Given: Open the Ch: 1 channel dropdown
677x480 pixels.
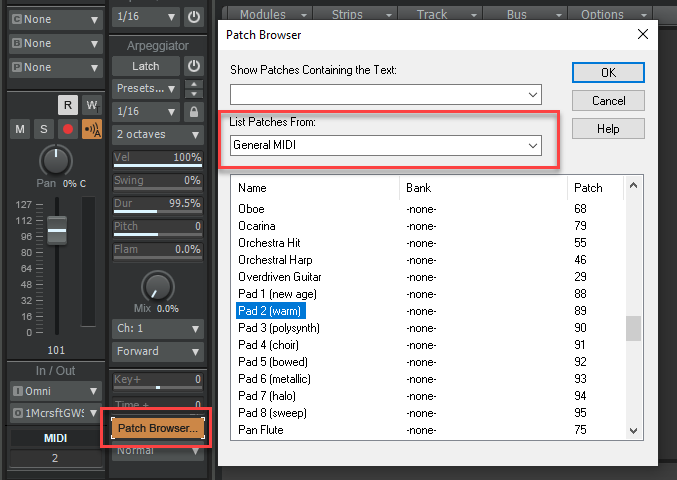Looking at the screenshot, I should tap(158, 328).
